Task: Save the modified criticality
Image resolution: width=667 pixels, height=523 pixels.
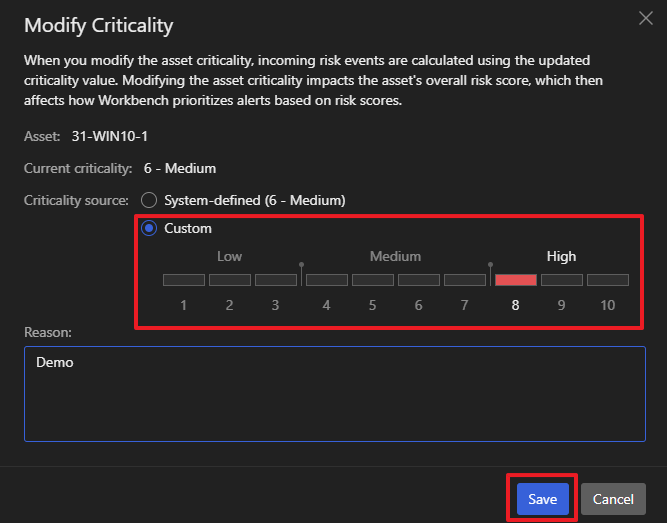Action: click(542, 499)
